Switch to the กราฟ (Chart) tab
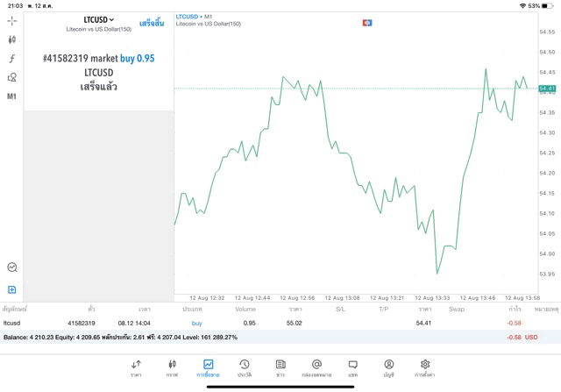Screen dimensions: 561x392 point(172,368)
